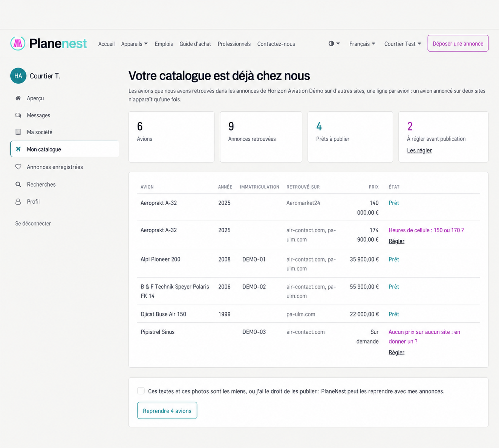Screen dimensions: 499x448
Task: Open Guide d'achat in the navigation
Action: (195, 44)
